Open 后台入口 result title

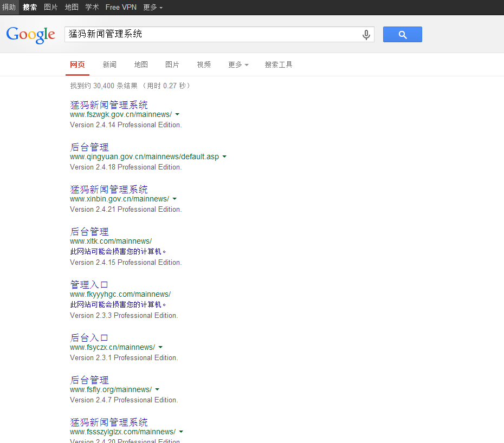[89, 337]
